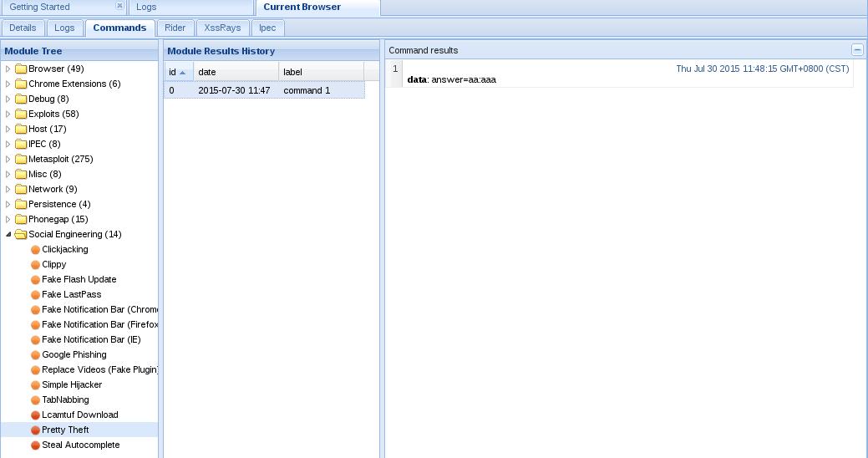
Task: Click the Browser folder icon
Action: (21, 69)
